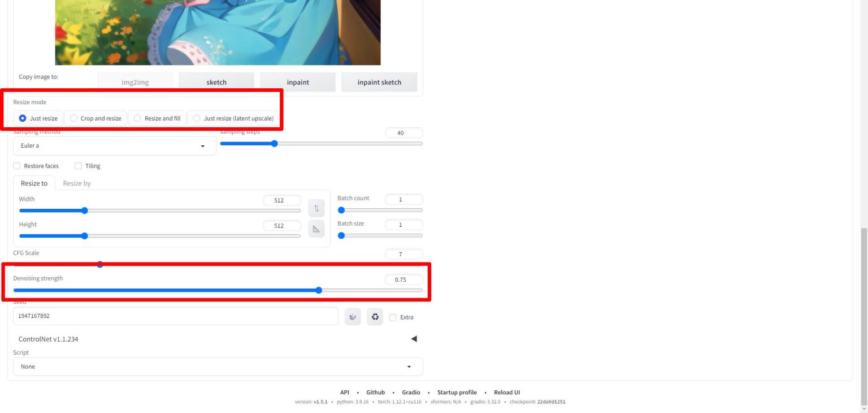Click the recycle icon to reuse last seed
The width and height of the screenshot is (868, 413).
coord(375,317)
